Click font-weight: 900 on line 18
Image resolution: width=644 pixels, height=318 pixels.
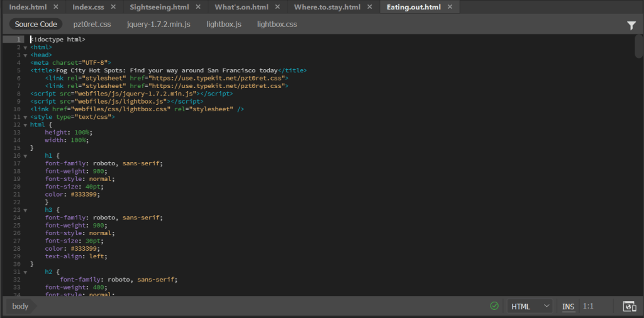tap(76, 171)
